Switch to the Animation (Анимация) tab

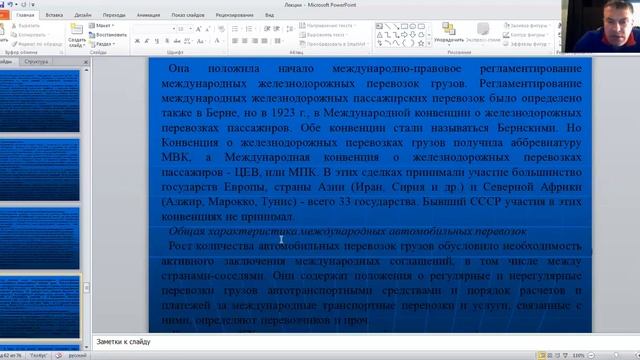coord(149,15)
